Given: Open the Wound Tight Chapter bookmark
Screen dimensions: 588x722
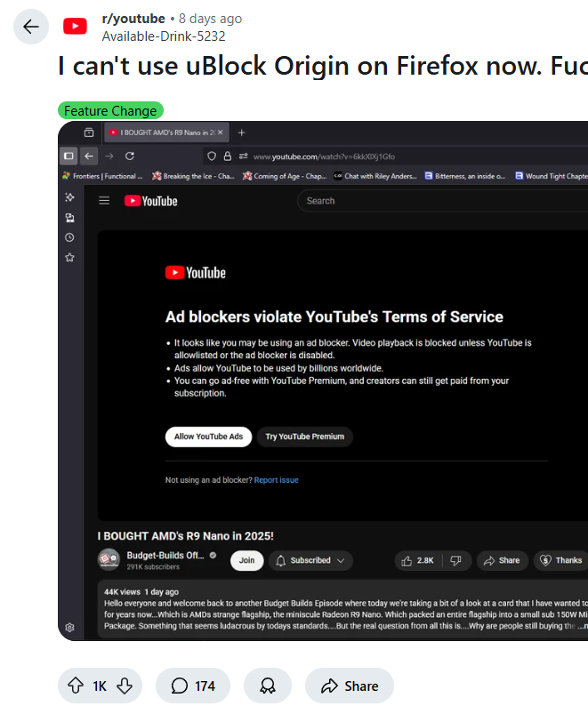Looking at the screenshot, I should point(552,176).
